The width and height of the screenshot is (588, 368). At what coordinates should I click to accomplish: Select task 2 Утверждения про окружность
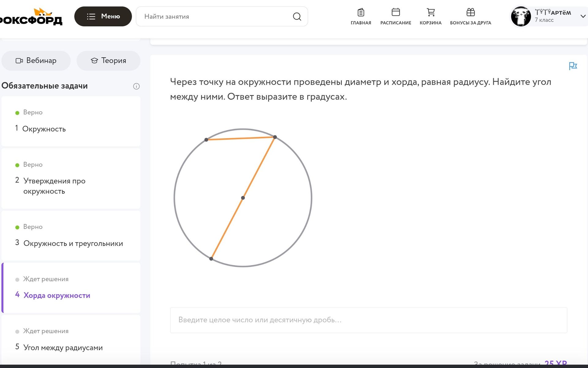71,178
